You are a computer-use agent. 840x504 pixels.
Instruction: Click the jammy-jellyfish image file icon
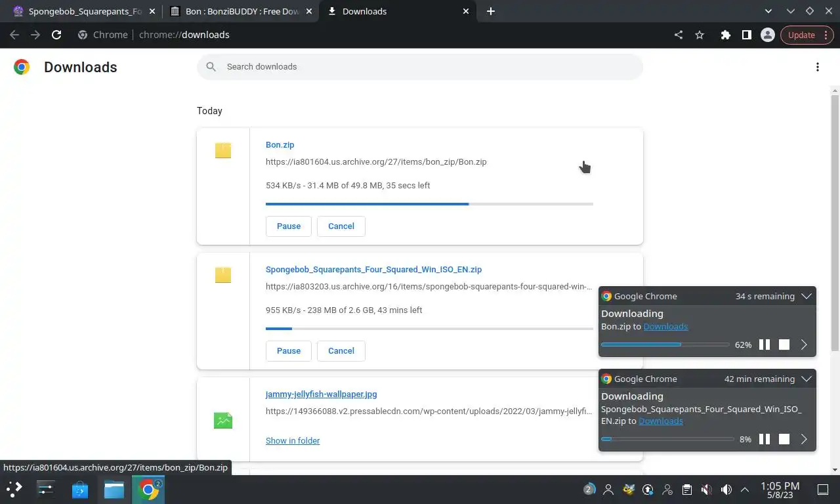[223, 421]
